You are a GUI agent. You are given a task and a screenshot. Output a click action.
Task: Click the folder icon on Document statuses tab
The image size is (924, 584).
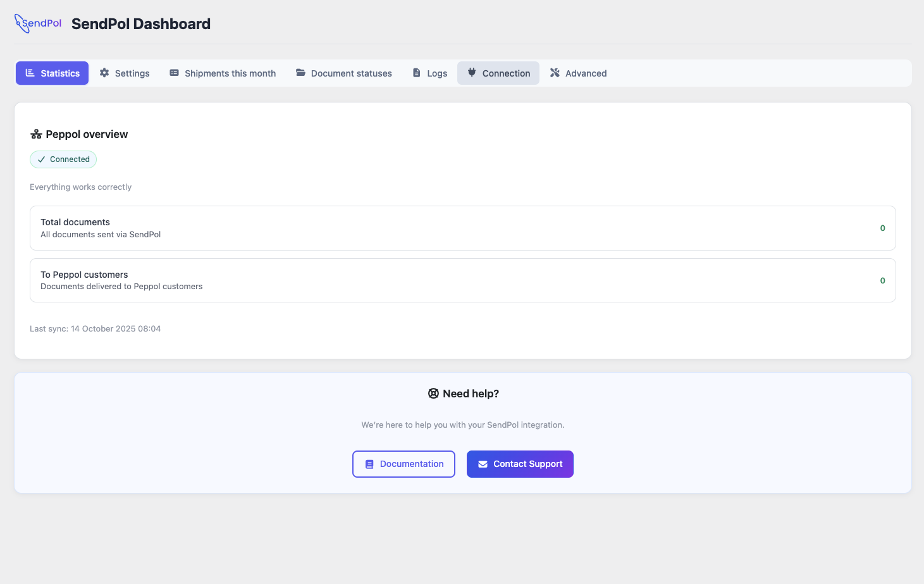coord(299,73)
